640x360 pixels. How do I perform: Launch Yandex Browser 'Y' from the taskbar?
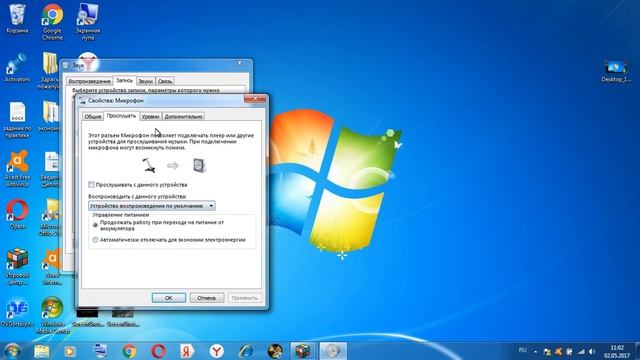click(217, 351)
